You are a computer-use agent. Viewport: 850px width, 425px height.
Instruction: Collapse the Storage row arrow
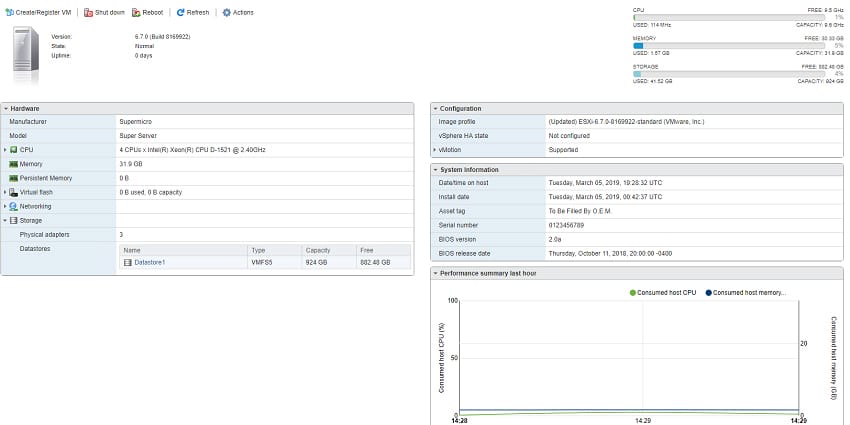[x=5, y=220]
